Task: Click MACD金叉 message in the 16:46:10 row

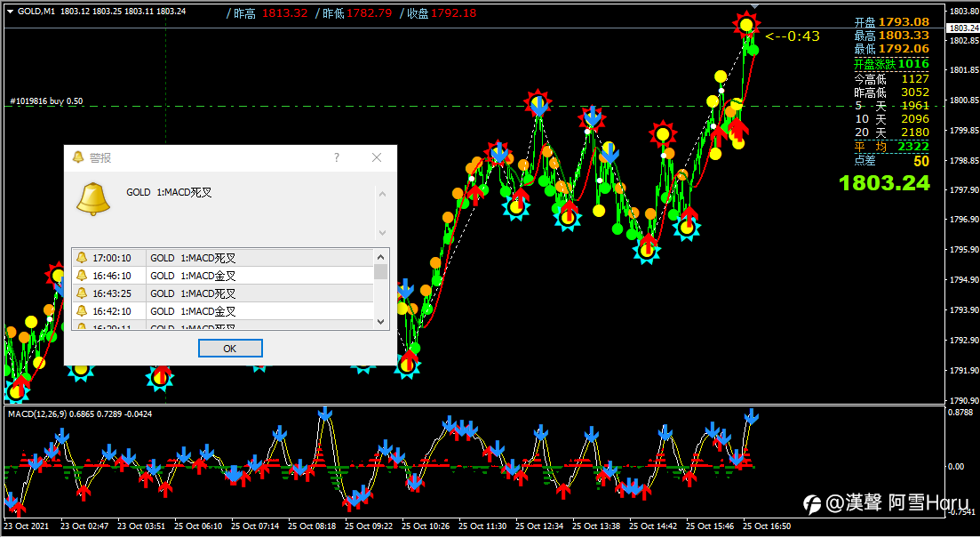Action: 193,276
